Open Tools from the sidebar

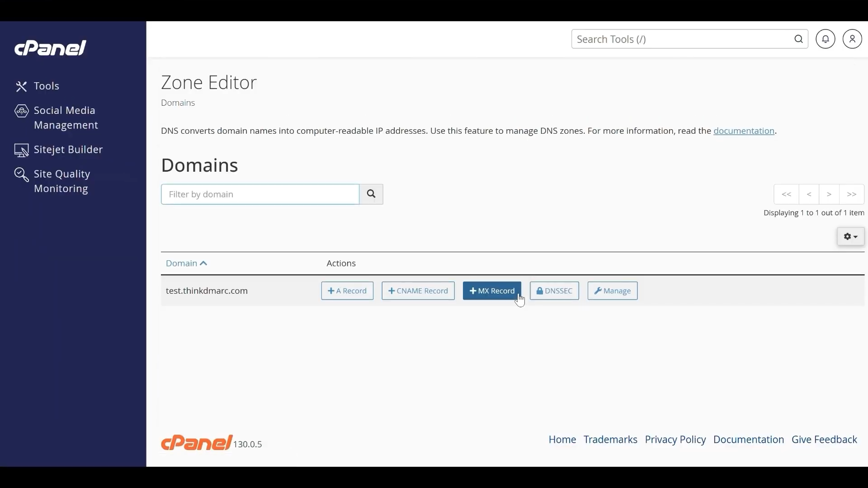46,86
